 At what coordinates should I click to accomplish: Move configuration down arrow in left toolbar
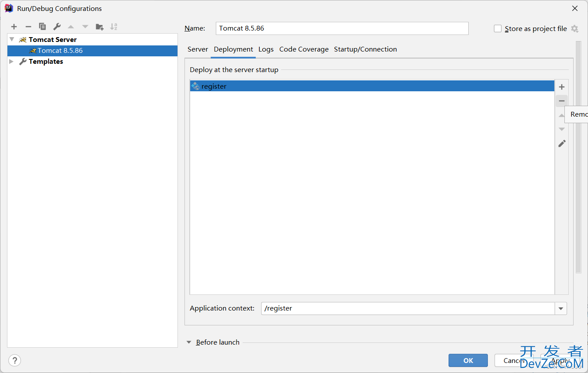85,27
